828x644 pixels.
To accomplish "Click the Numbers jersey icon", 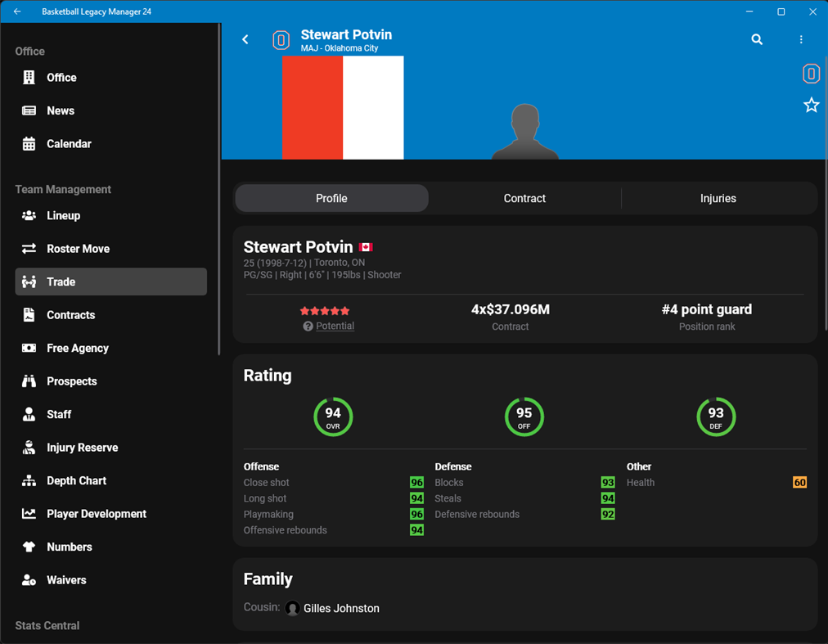I will coord(29,547).
